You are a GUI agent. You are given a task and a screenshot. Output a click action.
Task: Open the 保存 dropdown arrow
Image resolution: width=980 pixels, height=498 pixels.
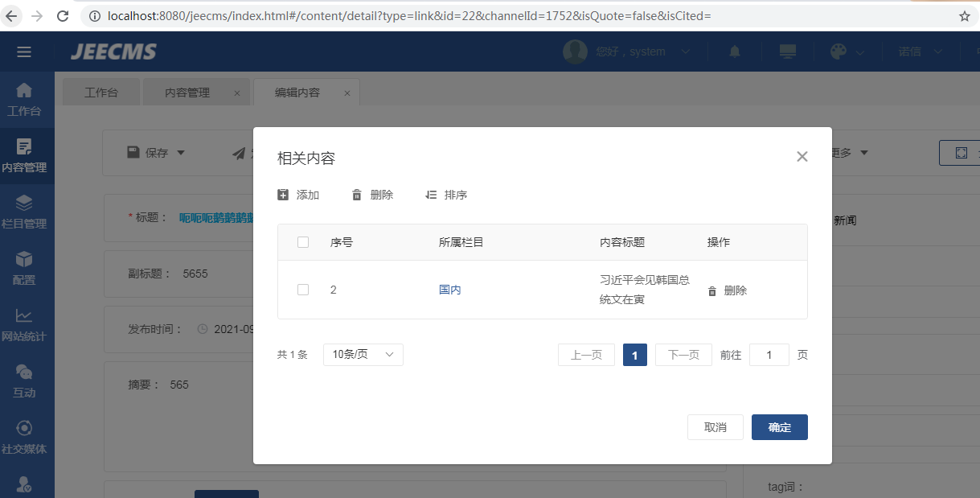click(x=181, y=153)
